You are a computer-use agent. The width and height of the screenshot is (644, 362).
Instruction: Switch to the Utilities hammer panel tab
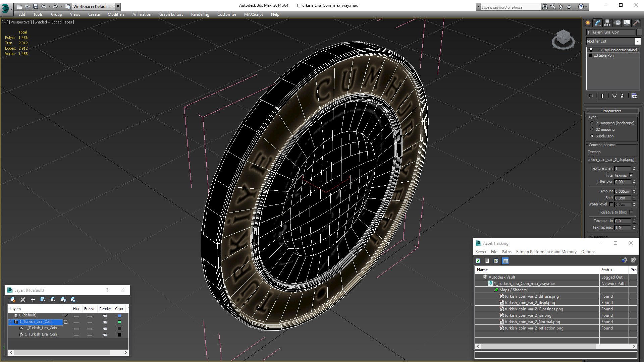636,23
